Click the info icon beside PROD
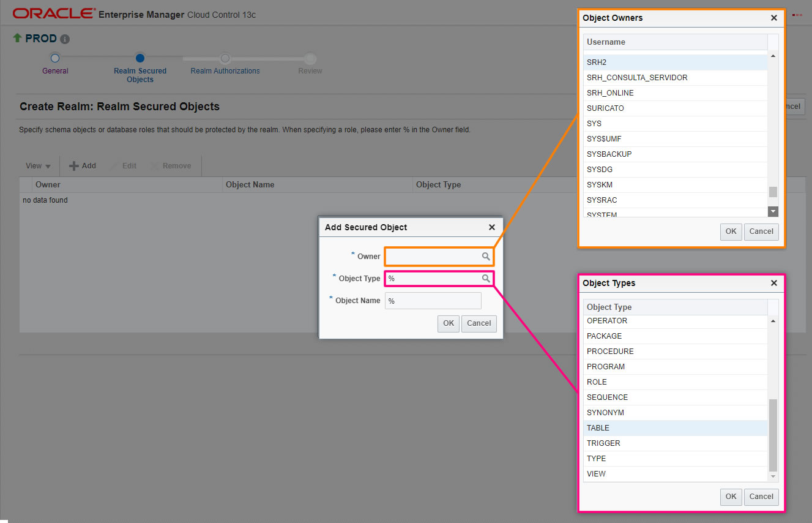This screenshot has height=523, width=812. click(65, 39)
